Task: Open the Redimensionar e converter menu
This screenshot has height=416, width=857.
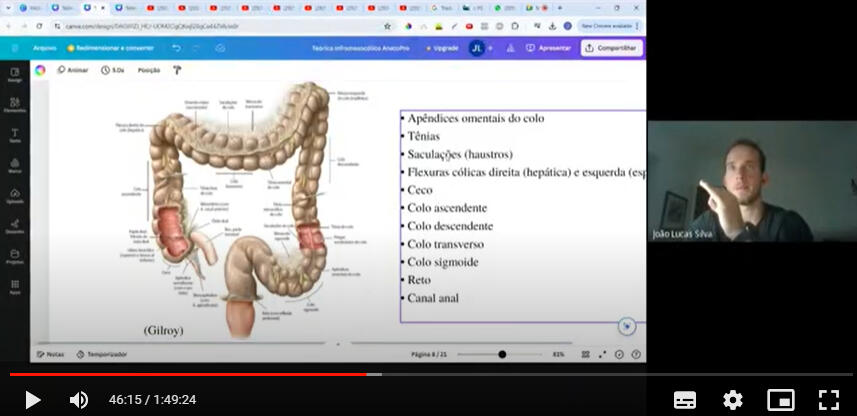Action: [x=110, y=48]
